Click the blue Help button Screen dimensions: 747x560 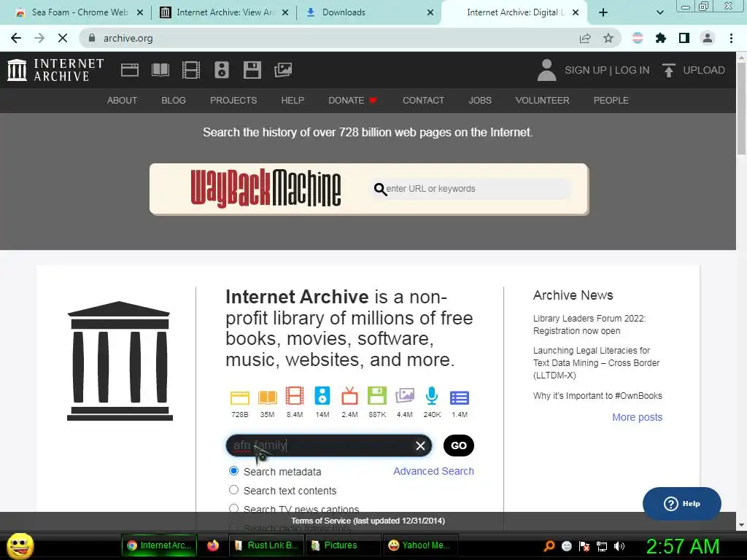tap(682, 504)
